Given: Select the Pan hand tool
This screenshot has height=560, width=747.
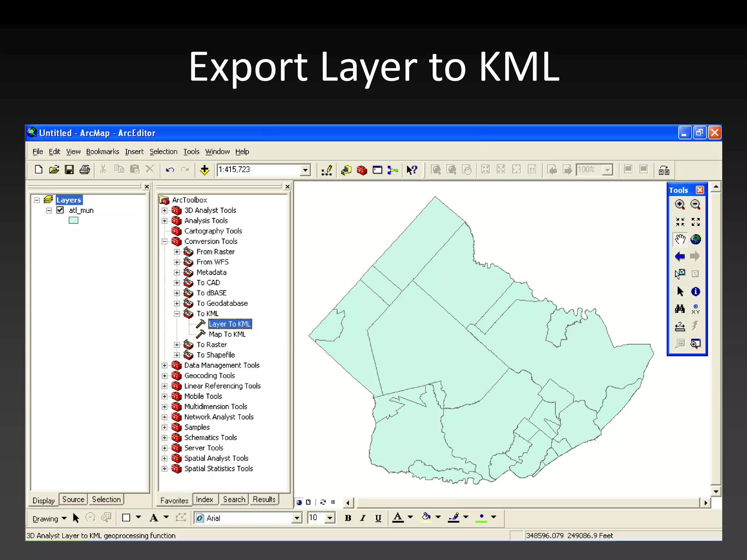Looking at the screenshot, I should coord(680,239).
